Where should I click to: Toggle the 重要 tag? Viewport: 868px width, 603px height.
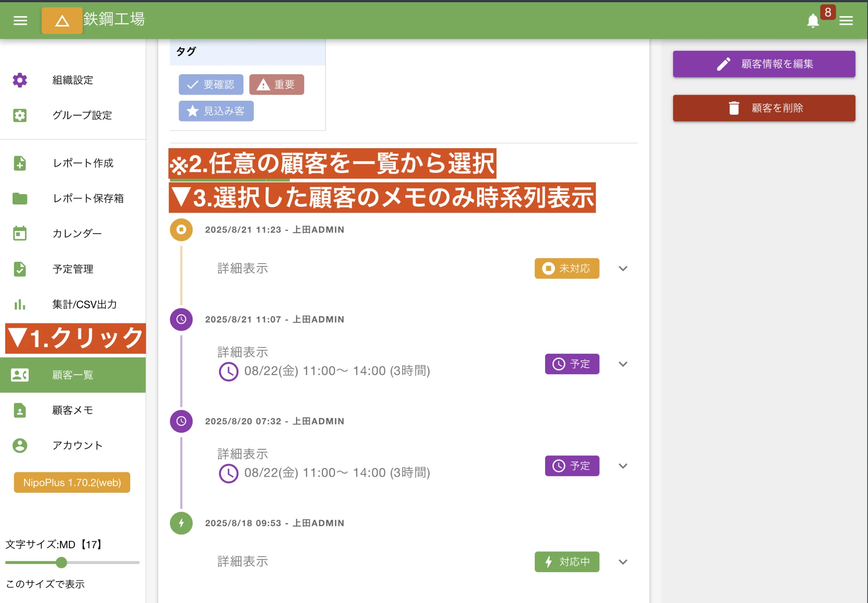pyautogui.click(x=276, y=85)
